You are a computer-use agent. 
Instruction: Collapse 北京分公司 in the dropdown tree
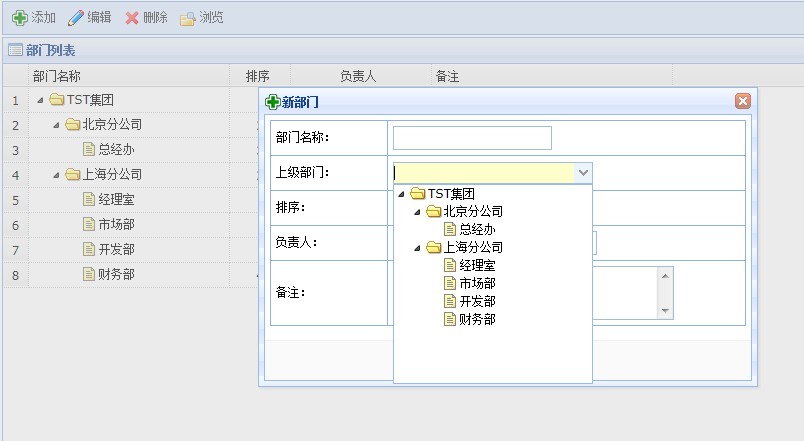417,212
